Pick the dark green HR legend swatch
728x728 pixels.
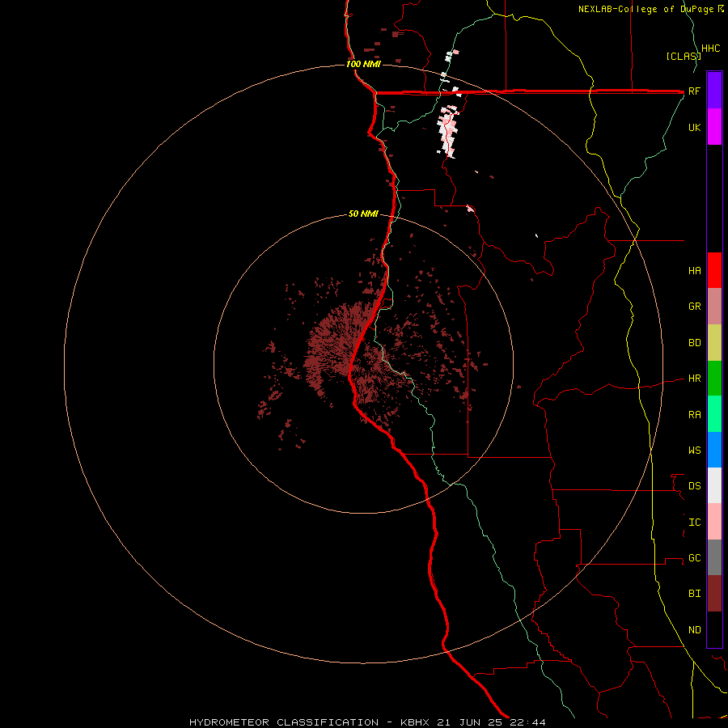714,379
